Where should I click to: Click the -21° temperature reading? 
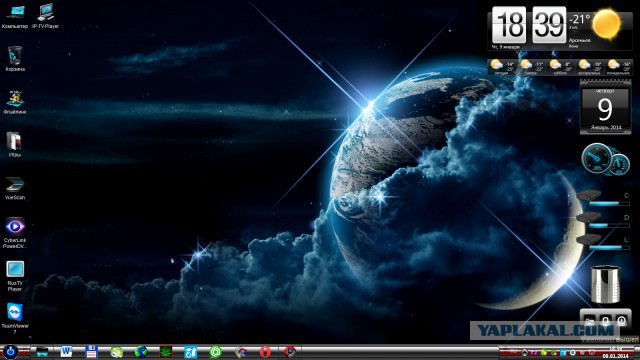tap(580, 19)
